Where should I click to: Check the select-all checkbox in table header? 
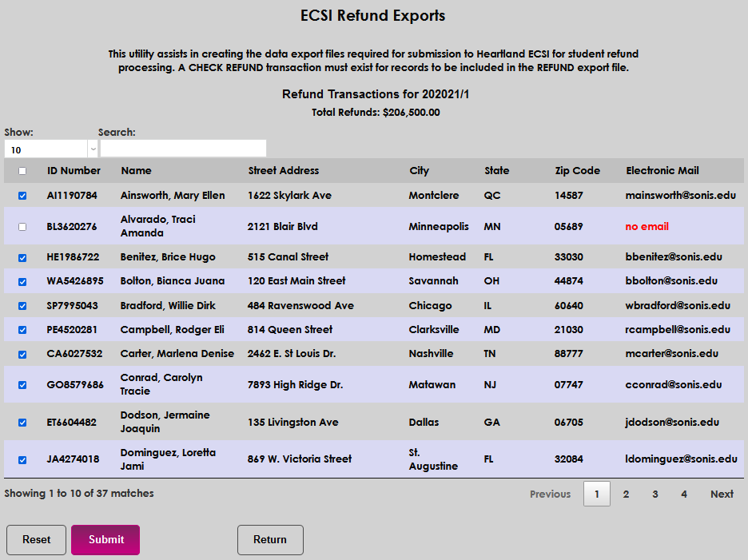(22, 170)
